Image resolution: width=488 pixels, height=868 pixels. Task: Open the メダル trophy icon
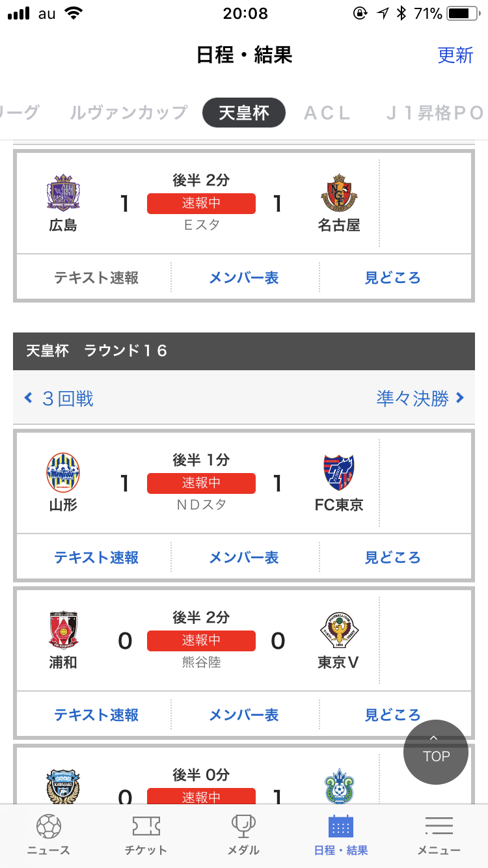pyautogui.click(x=243, y=826)
